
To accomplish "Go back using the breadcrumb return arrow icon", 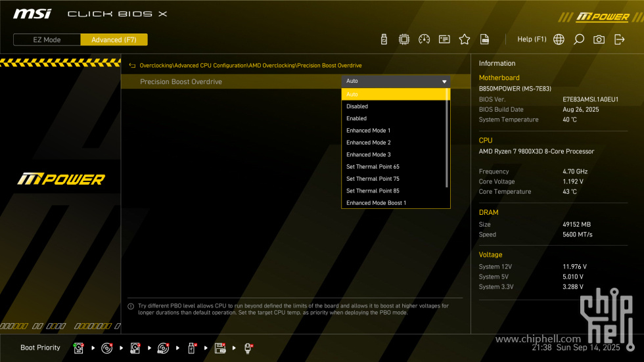I will [x=132, y=66].
